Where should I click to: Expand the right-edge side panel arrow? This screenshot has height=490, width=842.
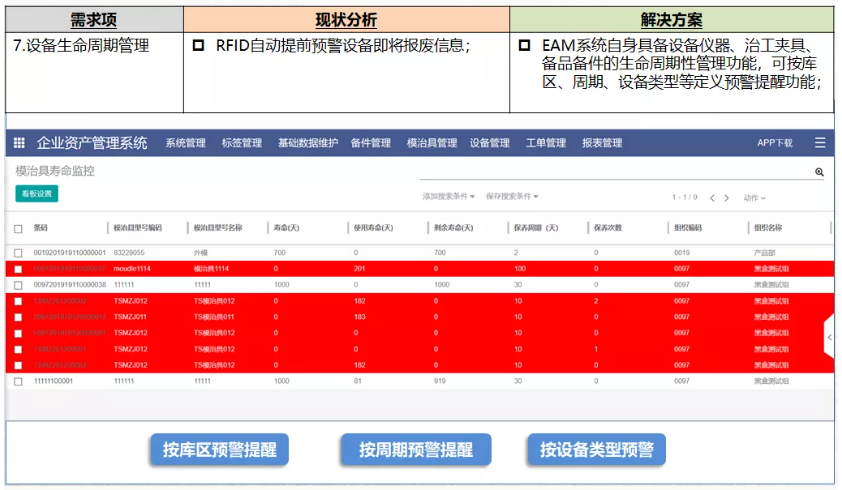(830, 337)
